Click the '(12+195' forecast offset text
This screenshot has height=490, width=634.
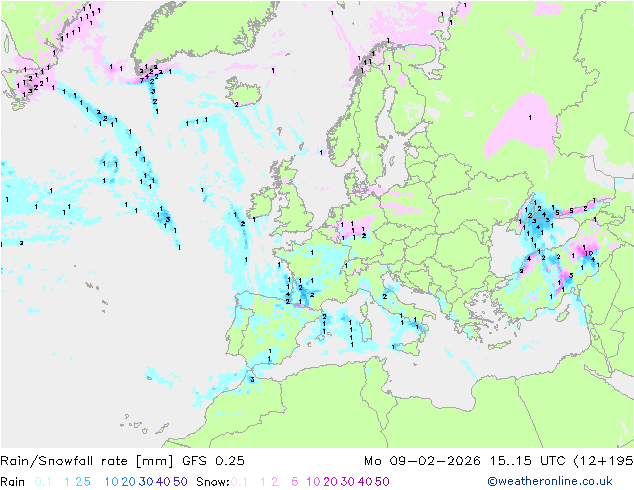point(604,461)
